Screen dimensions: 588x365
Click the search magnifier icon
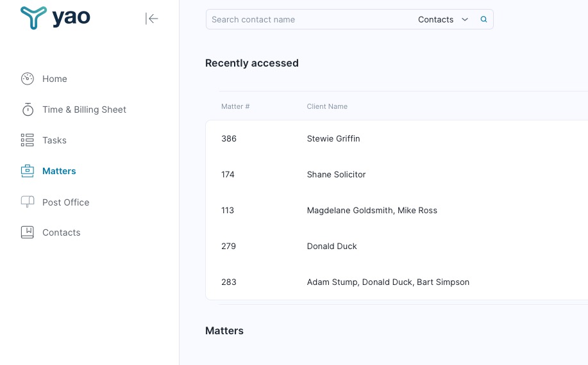(483, 19)
